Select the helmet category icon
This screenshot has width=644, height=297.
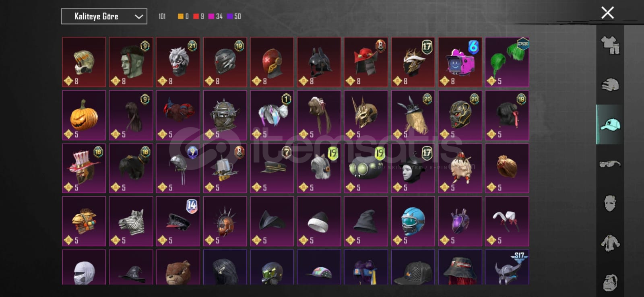pos(610,85)
